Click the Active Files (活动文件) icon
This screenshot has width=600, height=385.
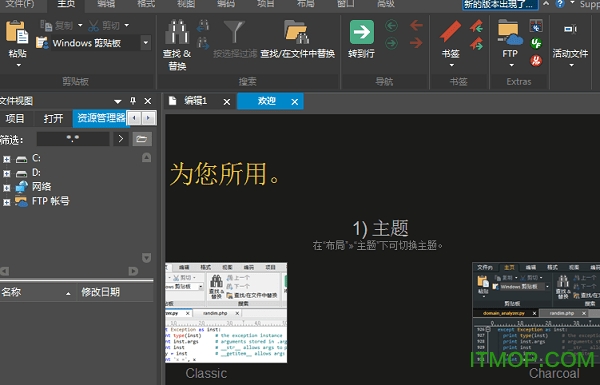click(x=570, y=29)
